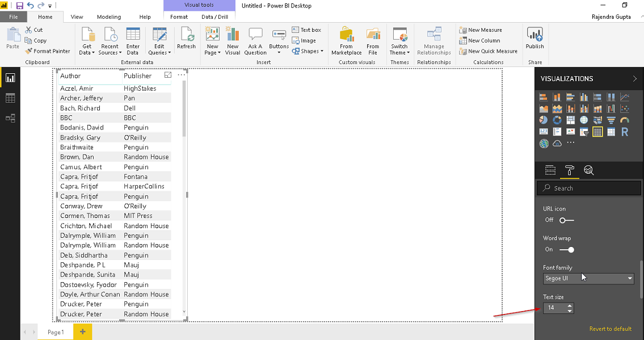Screen dimensions: 644x340
Task: Open the Get Data dropdown
Action: [87, 41]
